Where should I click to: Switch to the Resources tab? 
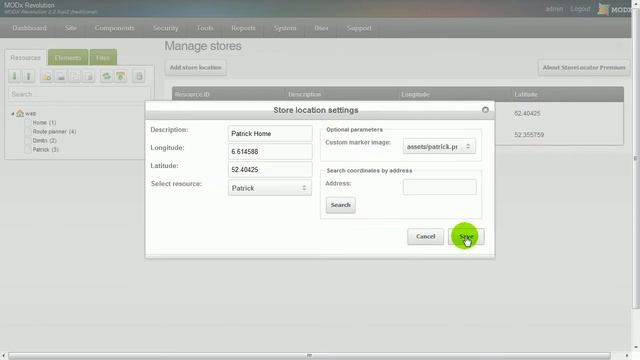tap(25, 58)
